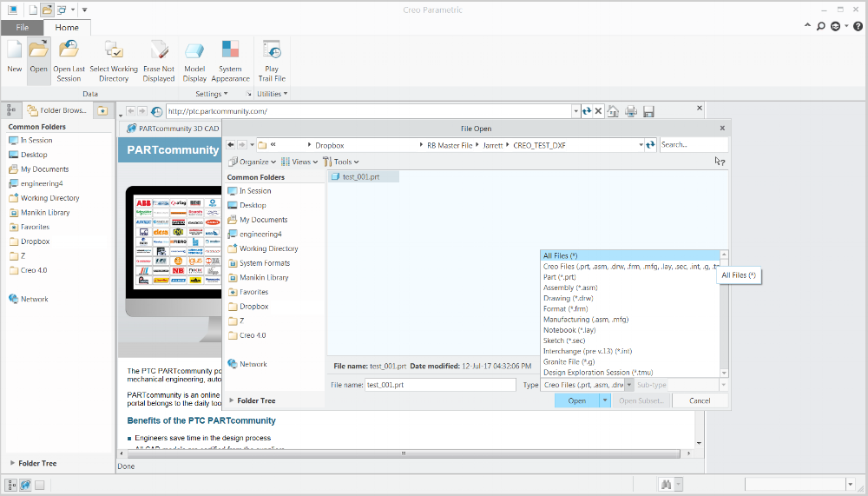This screenshot has height=496, width=868.
Task: Click the browser URL address field
Action: click(x=369, y=111)
